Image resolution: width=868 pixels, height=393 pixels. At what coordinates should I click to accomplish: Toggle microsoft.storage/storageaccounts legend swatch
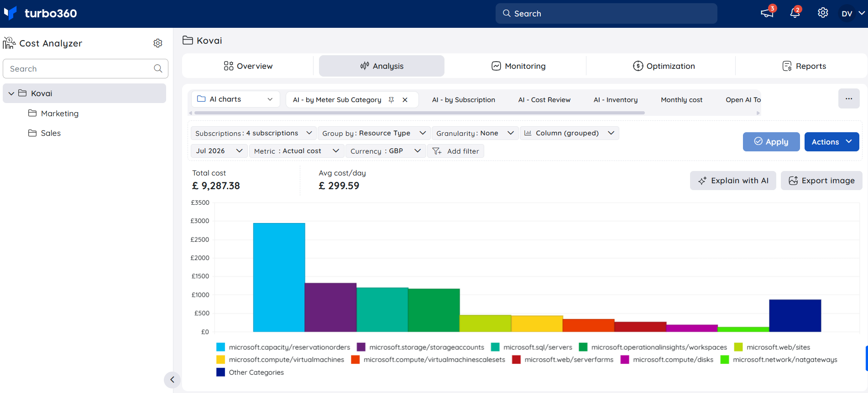(361, 347)
